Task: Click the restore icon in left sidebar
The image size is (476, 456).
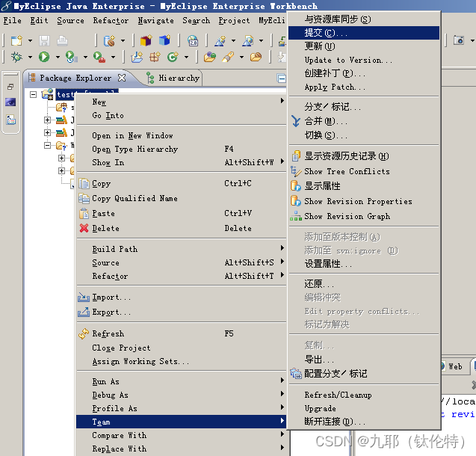Action: [x=10, y=87]
